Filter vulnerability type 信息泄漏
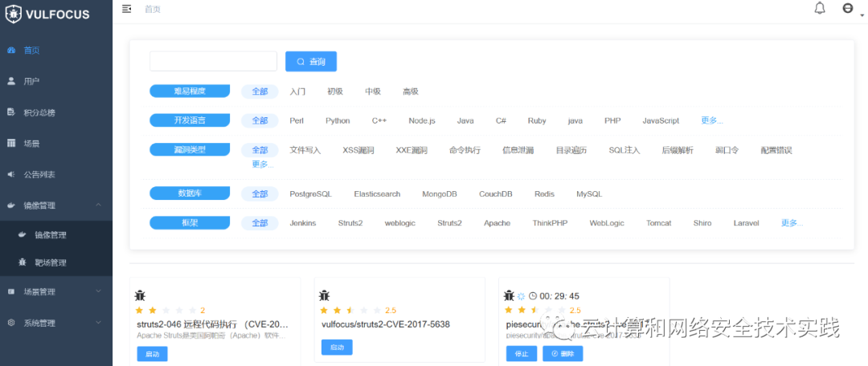Viewport: 868px width, 366px height. click(518, 150)
